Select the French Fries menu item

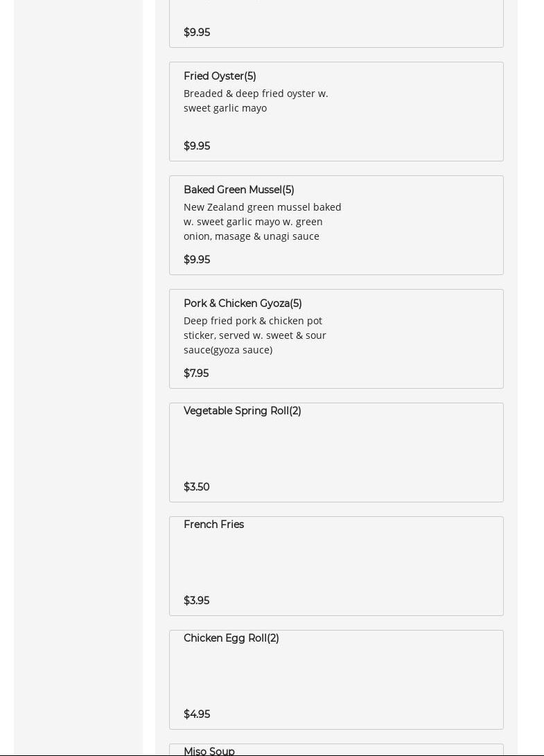tap(213, 525)
